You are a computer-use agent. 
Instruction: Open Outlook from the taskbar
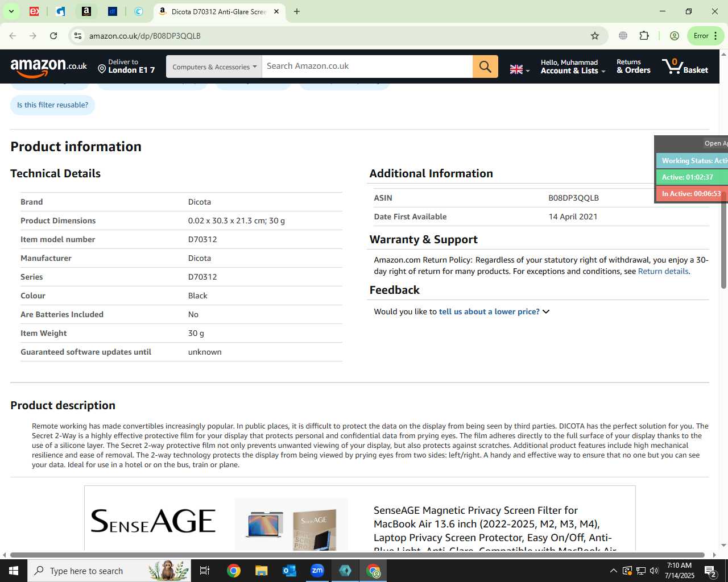(x=289, y=571)
